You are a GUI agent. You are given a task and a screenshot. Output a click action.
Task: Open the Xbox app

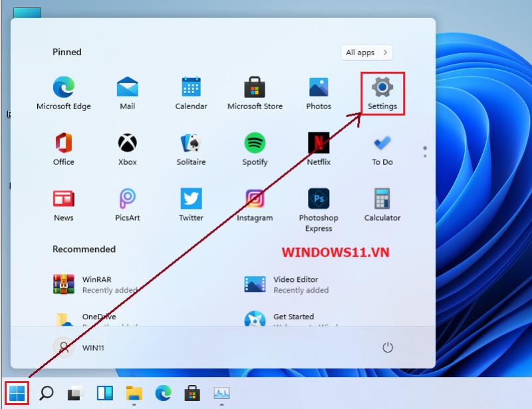[127, 149]
